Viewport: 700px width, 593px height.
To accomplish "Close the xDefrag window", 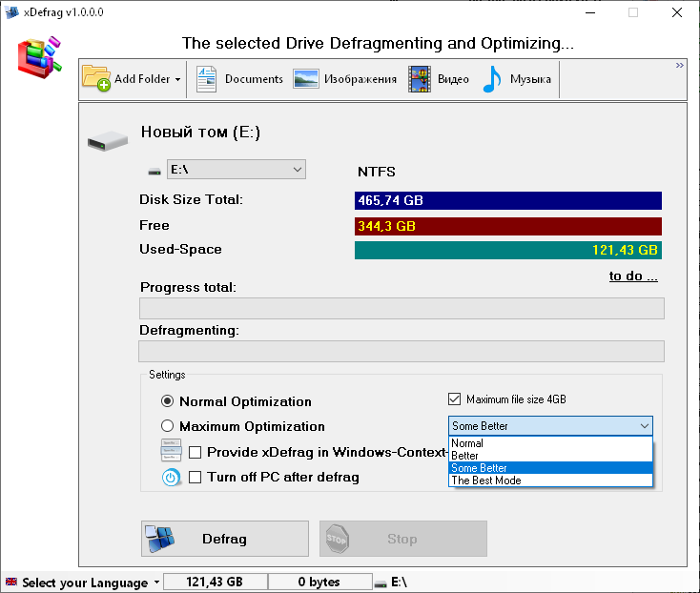I will click(677, 12).
